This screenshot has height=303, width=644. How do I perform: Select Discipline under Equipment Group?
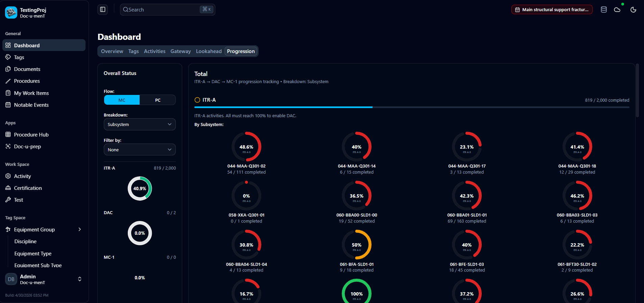pyautogui.click(x=25, y=242)
